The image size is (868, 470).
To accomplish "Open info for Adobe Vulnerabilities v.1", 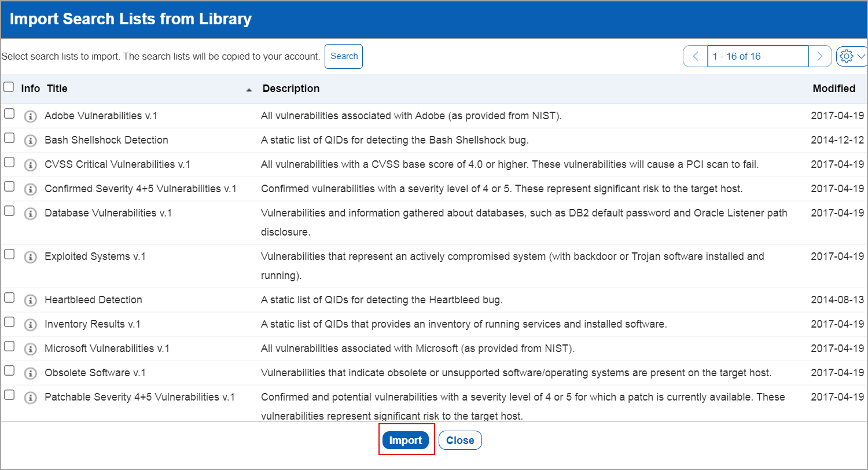I will point(30,116).
